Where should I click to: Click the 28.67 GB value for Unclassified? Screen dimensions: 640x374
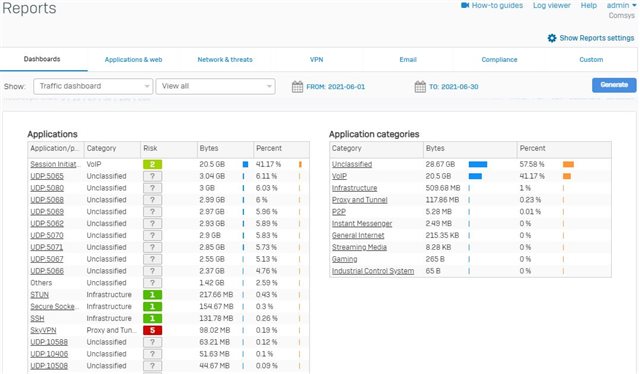click(440, 164)
